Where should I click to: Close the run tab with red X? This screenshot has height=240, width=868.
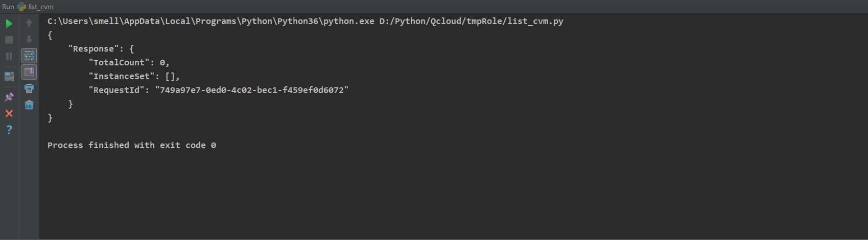(x=9, y=113)
